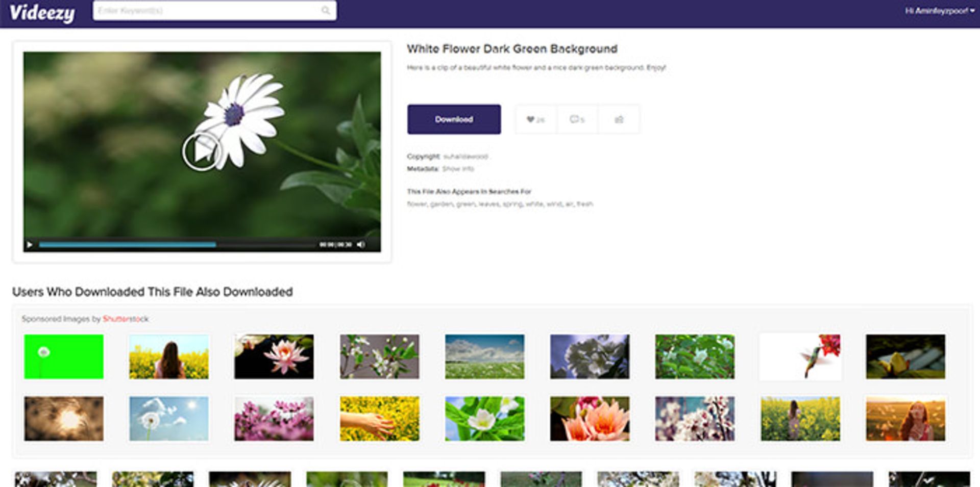This screenshot has height=487, width=980.
Task: Focus the Enter Keyword(s) search field
Action: (207, 11)
